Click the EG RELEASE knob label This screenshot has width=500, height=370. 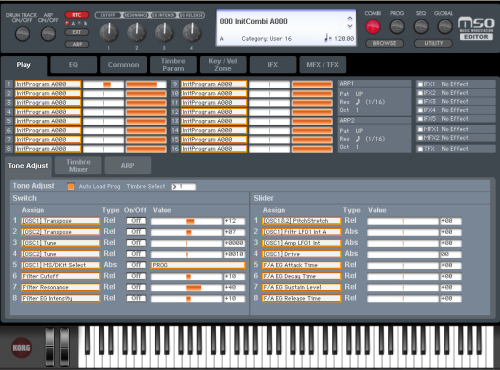[191, 15]
